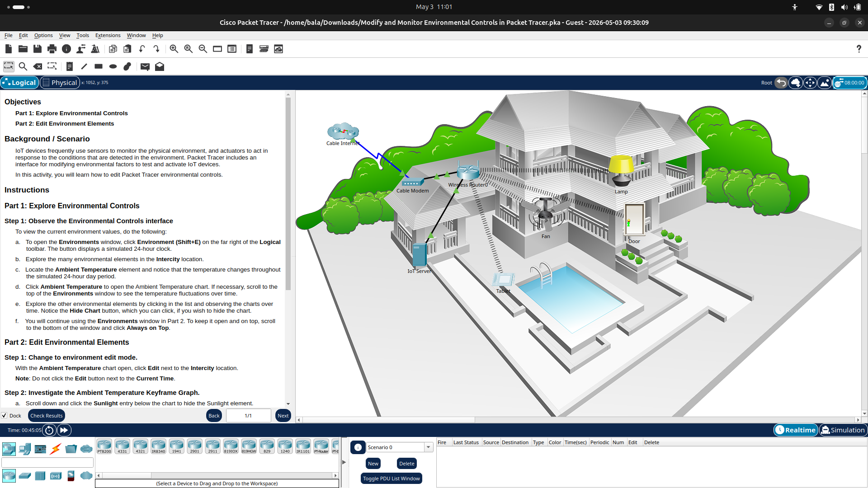
Task: Click the Wi-Fi icon in system tray
Action: pyautogui.click(x=819, y=7)
